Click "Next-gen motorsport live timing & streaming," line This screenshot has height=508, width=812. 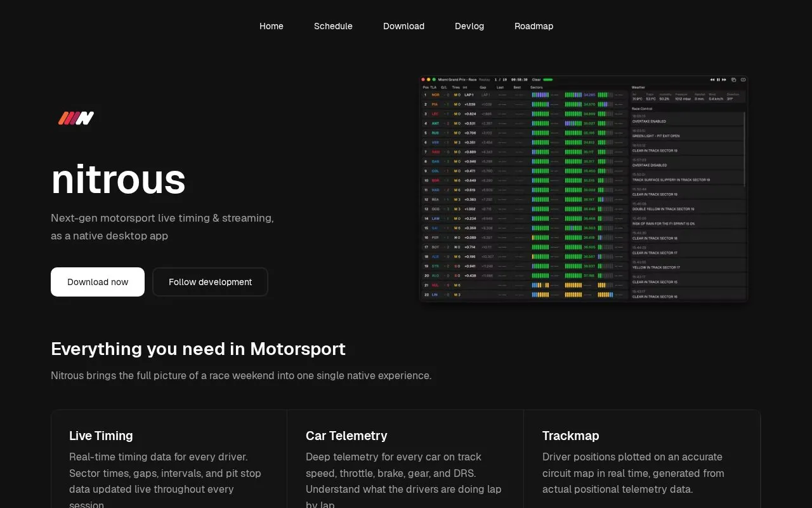162,218
